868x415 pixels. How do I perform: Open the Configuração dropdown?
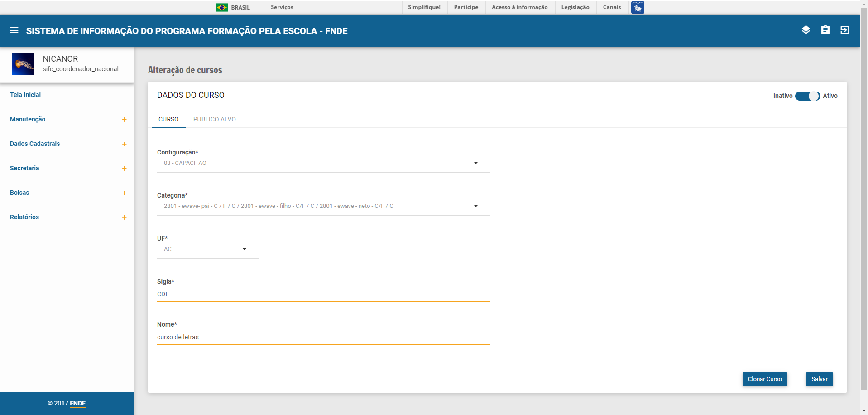click(323, 163)
